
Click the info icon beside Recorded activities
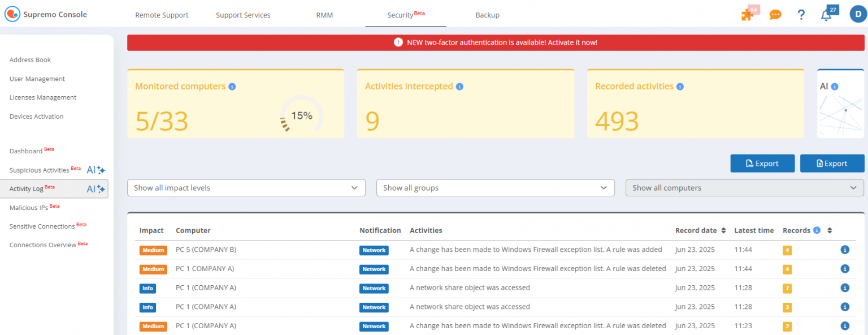[x=680, y=86]
